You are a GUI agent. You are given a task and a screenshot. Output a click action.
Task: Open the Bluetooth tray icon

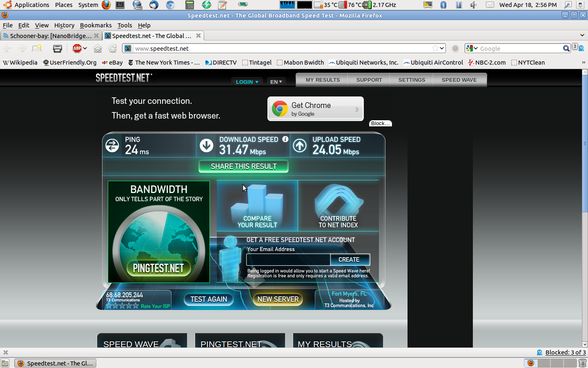point(443,5)
